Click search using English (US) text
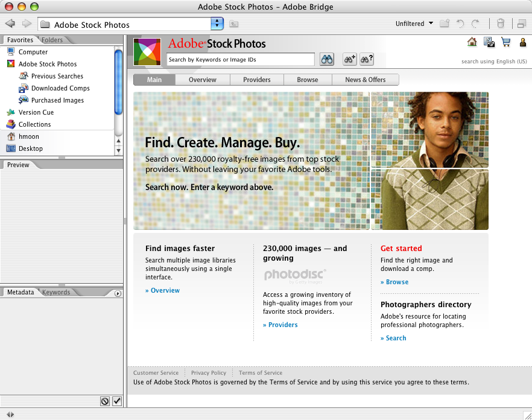 click(494, 62)
